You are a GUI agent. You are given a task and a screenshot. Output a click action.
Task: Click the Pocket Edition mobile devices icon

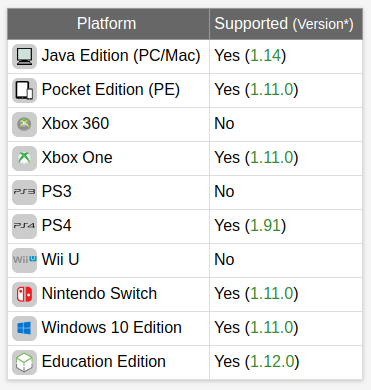[x=24, y=90]
